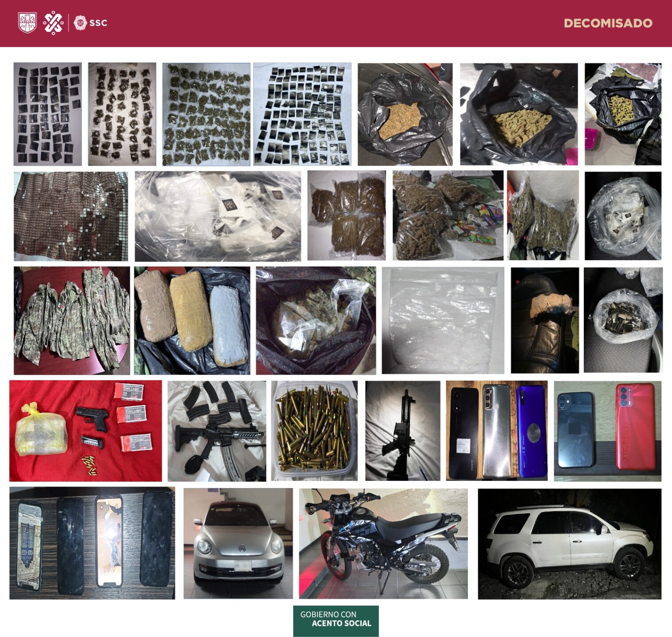Select the clear zip-lock bag photo
This screenshot has width=672, height=637.
[x=443, y=320]
